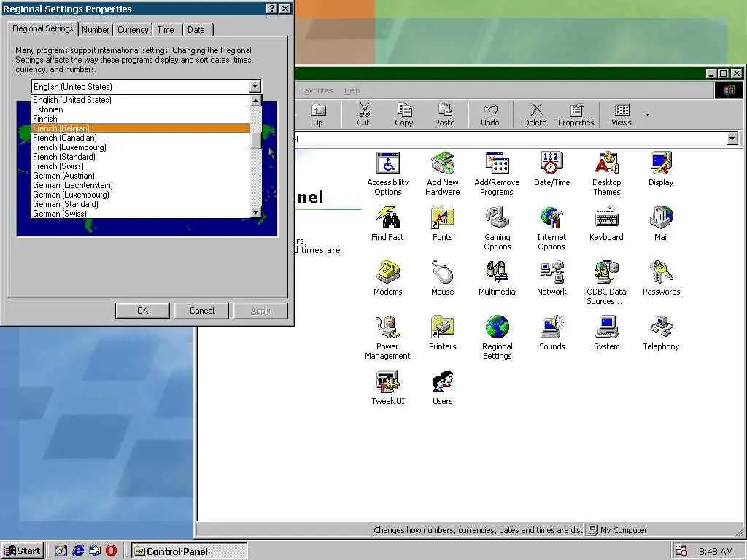
Task: Click the Start button
Action: click(x=23, y=551)
